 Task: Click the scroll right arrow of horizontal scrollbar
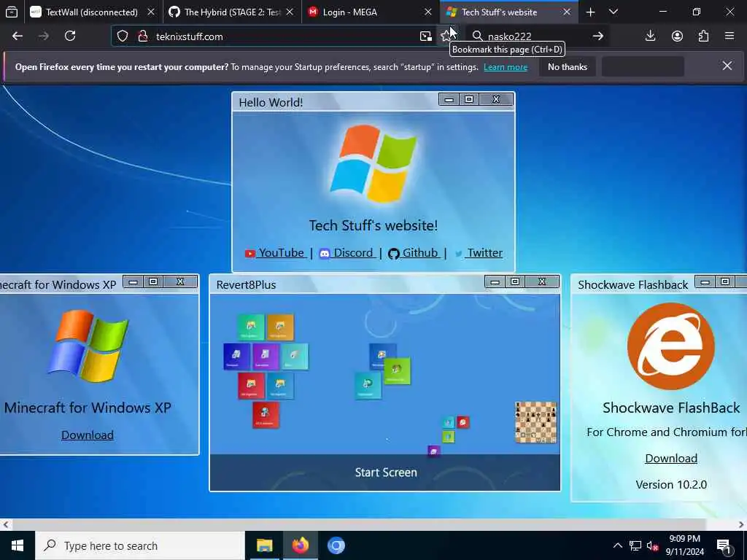coord(741,524)
